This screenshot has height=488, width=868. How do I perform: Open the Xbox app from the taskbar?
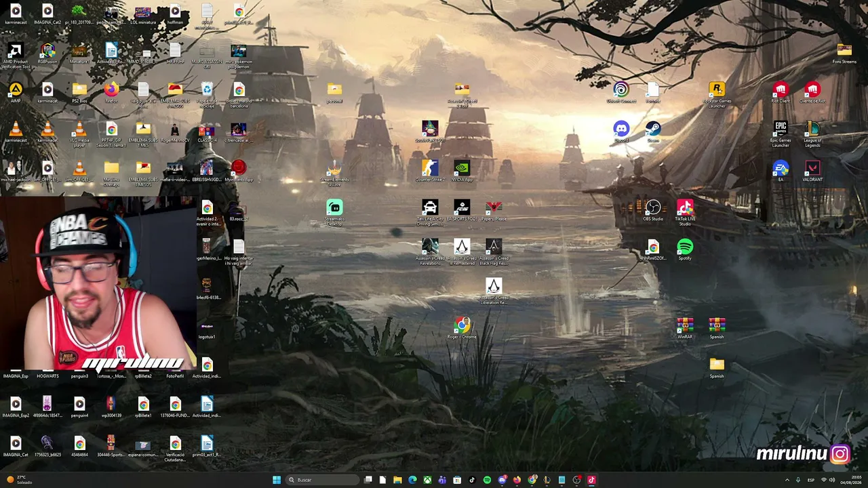427,480
